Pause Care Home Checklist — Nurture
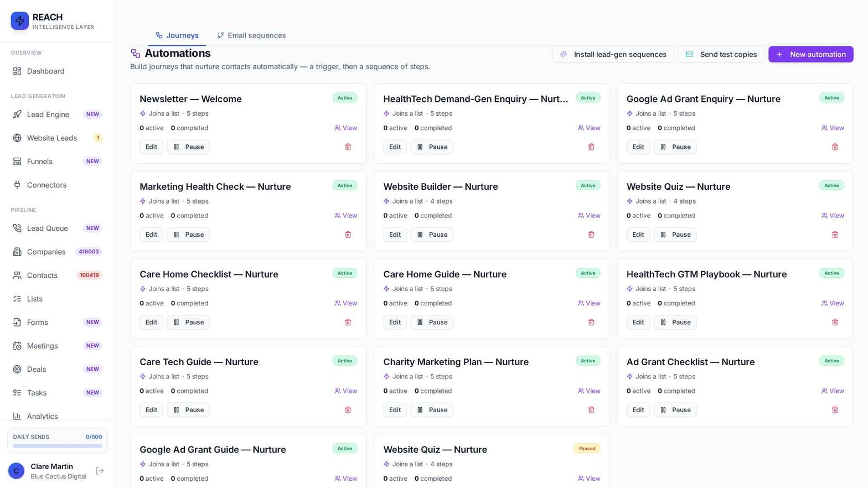 [x=188, y=323]
